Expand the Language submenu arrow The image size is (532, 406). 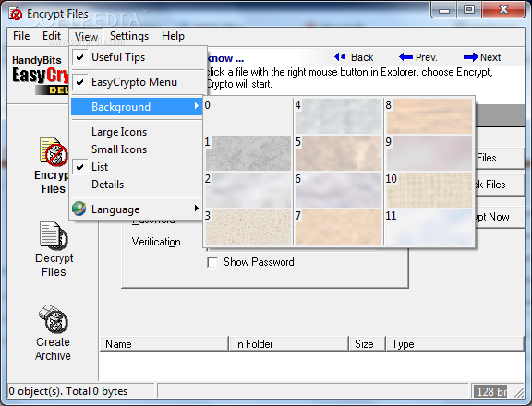tap(197, 209)
